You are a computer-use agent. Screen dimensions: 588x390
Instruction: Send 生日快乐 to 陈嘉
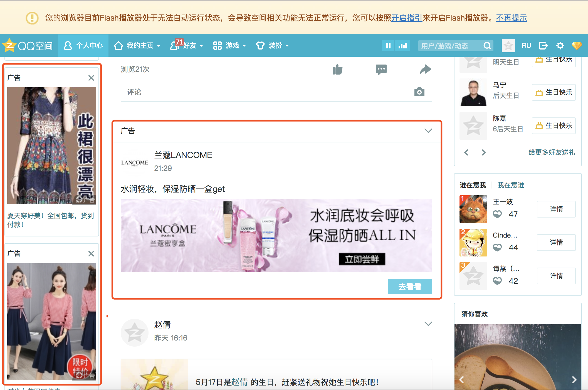coord(554,125)
